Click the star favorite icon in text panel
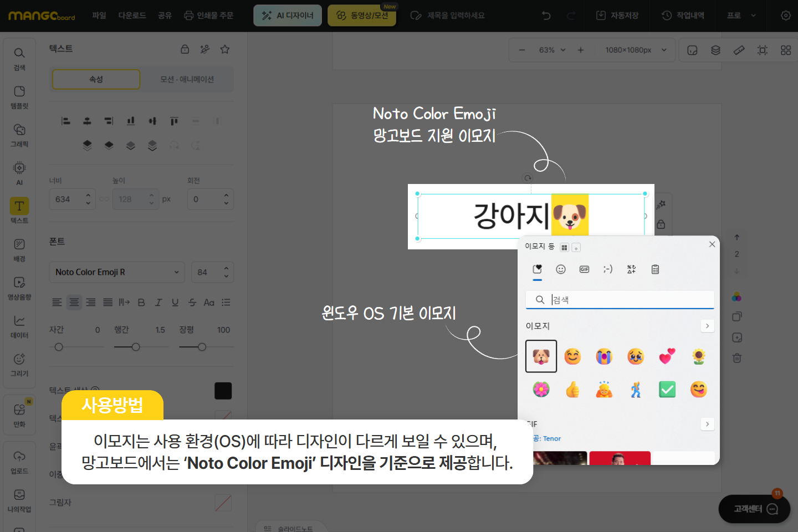Screen dimensions: 798x532 coord(225,49)
